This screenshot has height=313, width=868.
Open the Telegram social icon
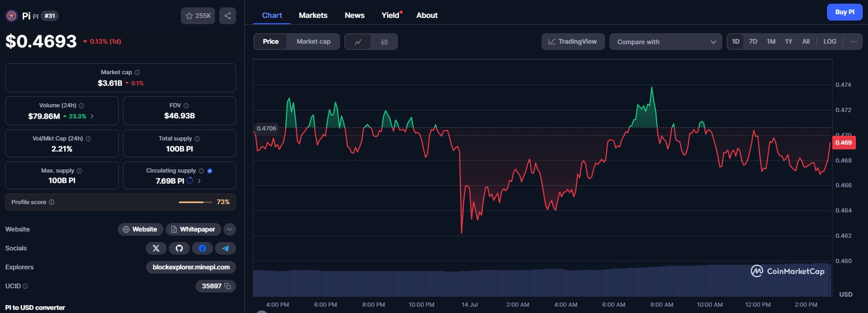pos(226,248)
